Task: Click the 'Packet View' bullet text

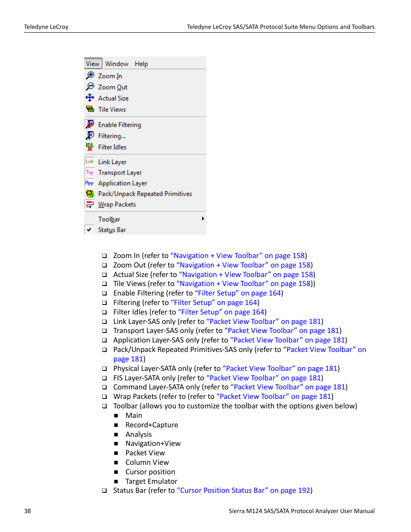Action: tap(145, 453)
